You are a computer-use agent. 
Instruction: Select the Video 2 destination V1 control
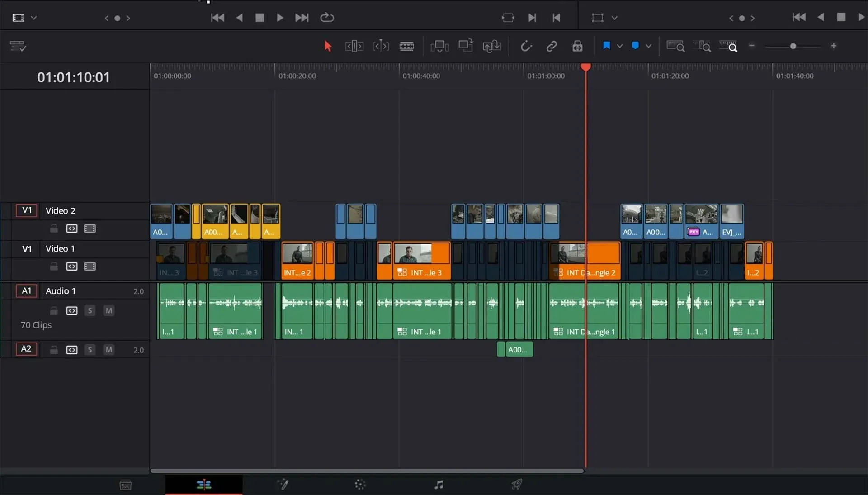[x=27, y=210]
